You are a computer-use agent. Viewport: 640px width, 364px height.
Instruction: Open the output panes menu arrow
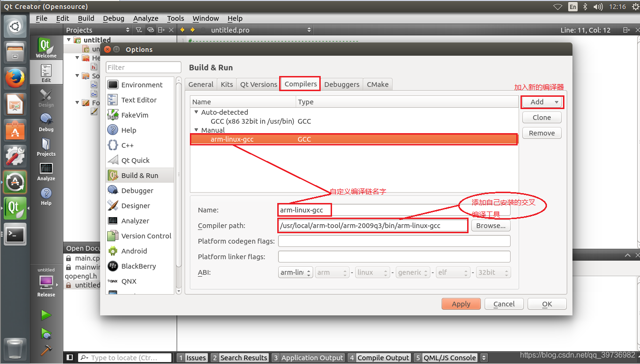pyautogui.click(x=484, y=358)
